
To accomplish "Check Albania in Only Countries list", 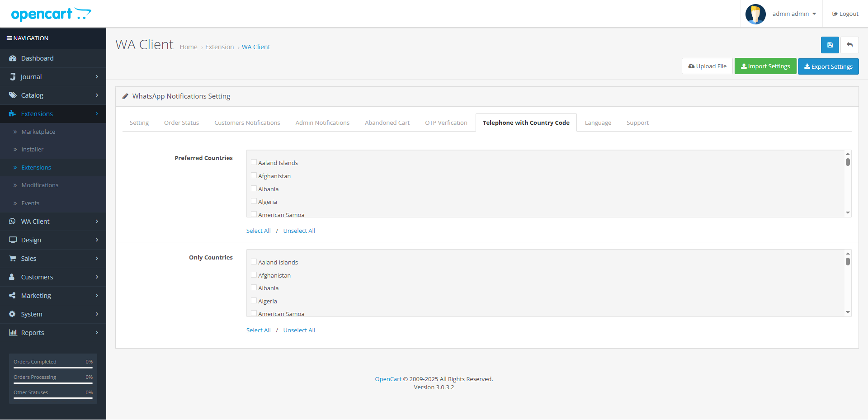I will (254, 288).
